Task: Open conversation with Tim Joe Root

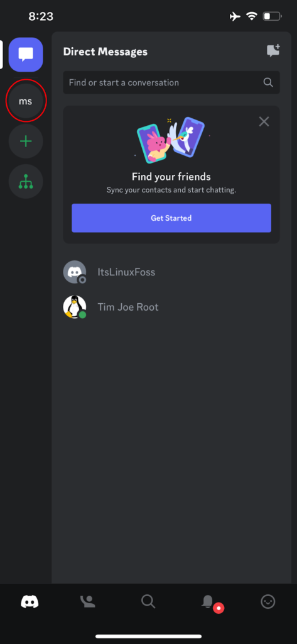Action: coord(171,307)
